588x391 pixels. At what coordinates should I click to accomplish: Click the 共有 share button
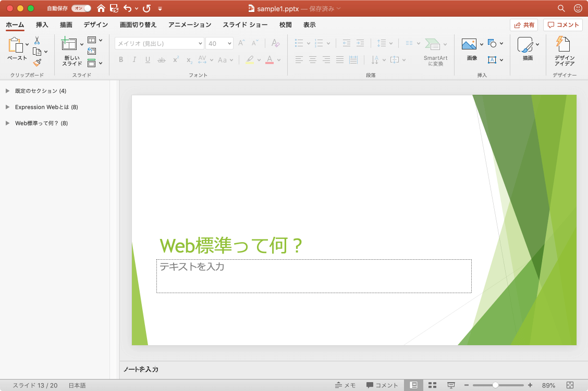point(524,24)
